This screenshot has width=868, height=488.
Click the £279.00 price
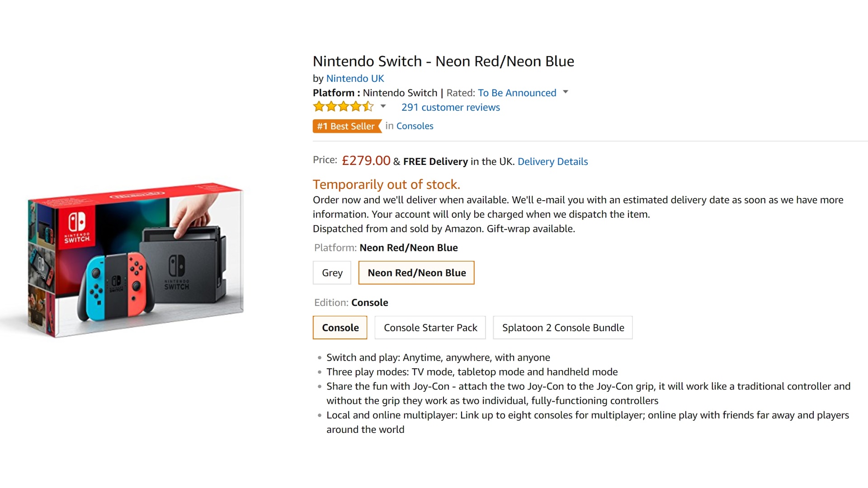tap(366, 161)
